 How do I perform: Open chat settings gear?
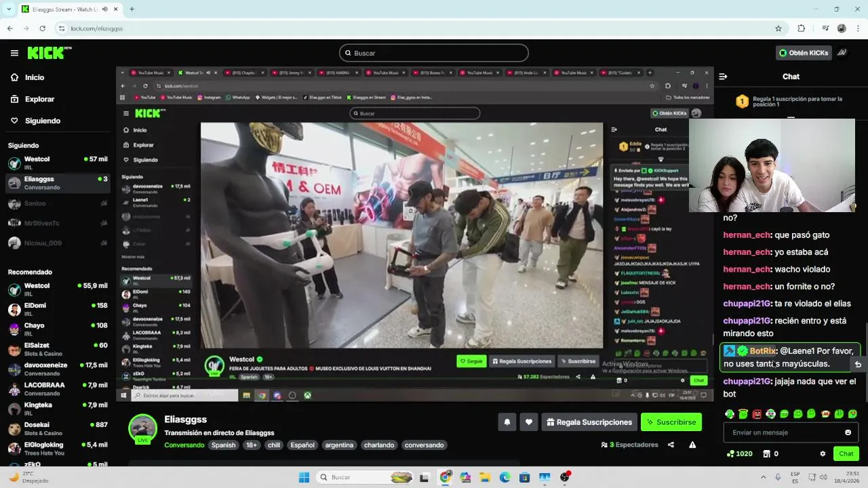click(x=823, y=453)
